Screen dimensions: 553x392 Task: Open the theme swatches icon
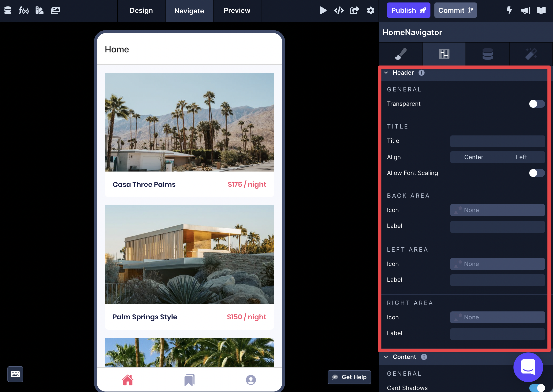pyautogui.click(x=40, y=10)
